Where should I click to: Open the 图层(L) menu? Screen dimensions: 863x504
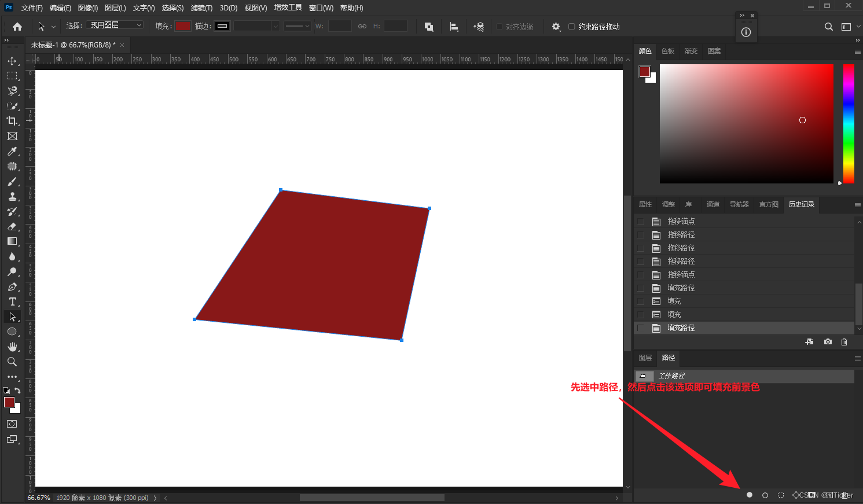[115, 8]
